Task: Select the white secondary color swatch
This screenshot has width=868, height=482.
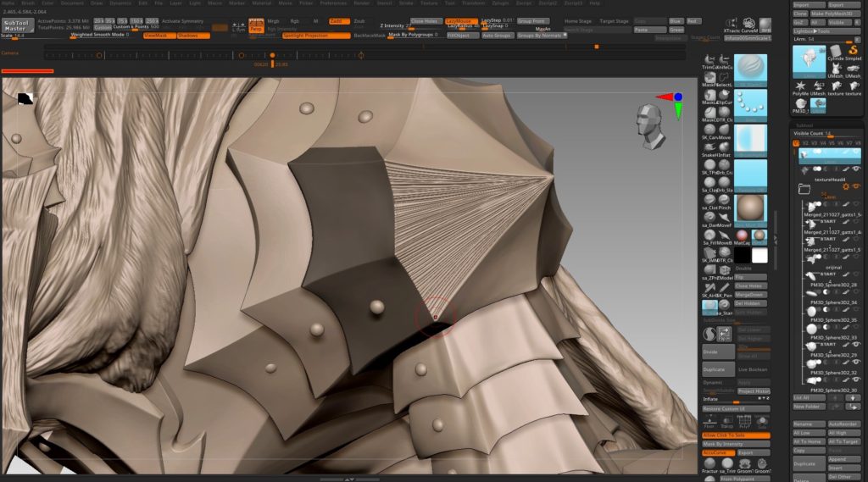Action: tap(759, 255)
